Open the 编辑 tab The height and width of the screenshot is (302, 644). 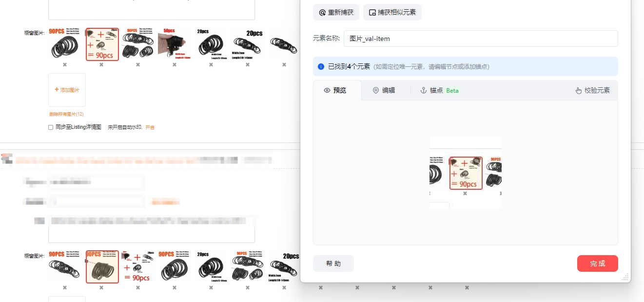coord(384,90)
